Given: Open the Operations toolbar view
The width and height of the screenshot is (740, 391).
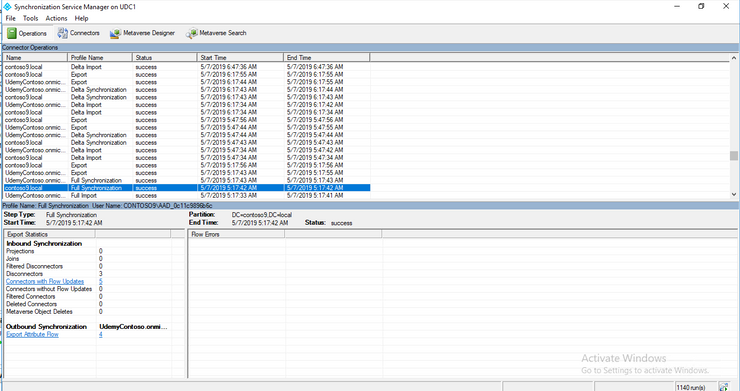Looking at the screenshot, I should click(27, 34).
